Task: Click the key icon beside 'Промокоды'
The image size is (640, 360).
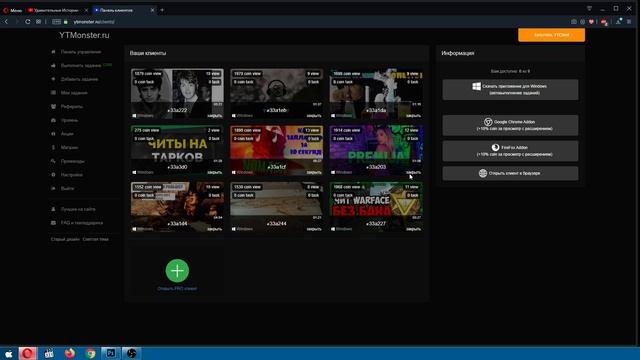Action: coord(53,161)
